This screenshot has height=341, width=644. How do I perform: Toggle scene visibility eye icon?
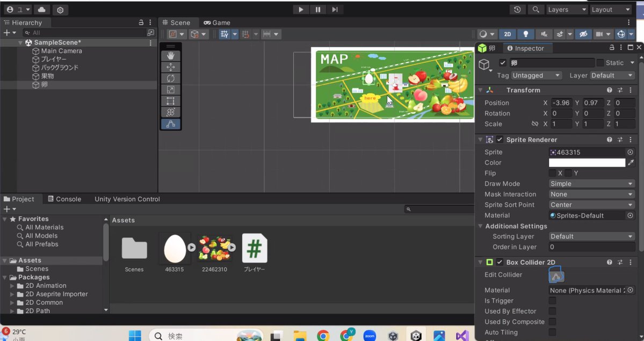coord(583,34)
